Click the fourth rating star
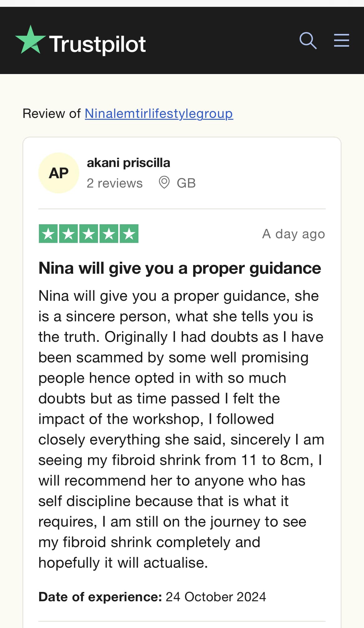Viewport: 364px width, 628px height. coord(109,234)
